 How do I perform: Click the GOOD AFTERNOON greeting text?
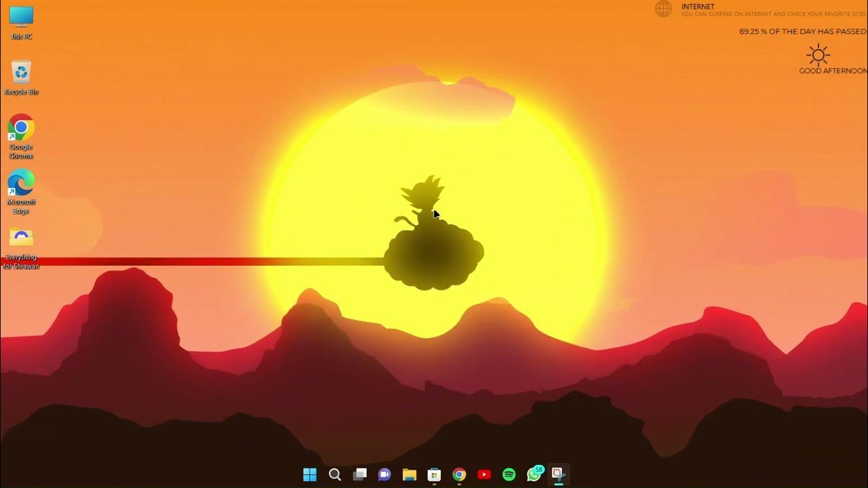pos(833,71)
